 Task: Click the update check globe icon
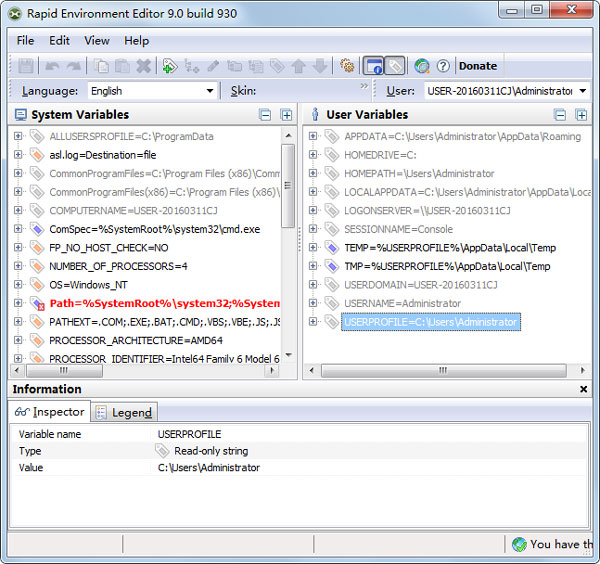[422, 66]
